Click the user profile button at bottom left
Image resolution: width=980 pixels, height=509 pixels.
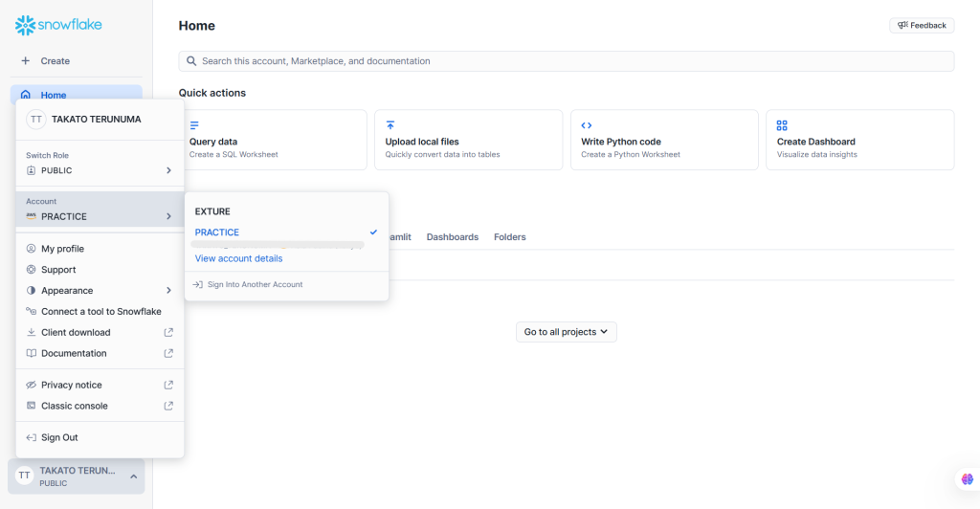pyautogui.click(x=77, y=476)
